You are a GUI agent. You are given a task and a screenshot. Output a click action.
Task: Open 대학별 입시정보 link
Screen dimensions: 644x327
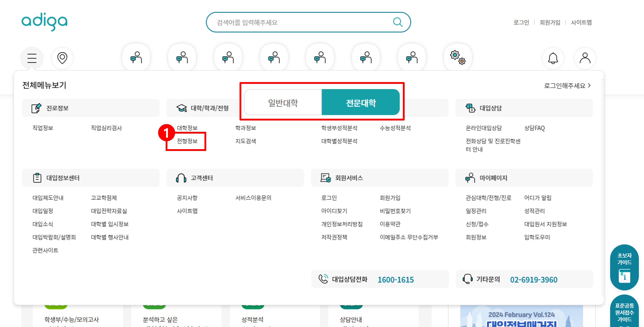[x=110, y=224]
